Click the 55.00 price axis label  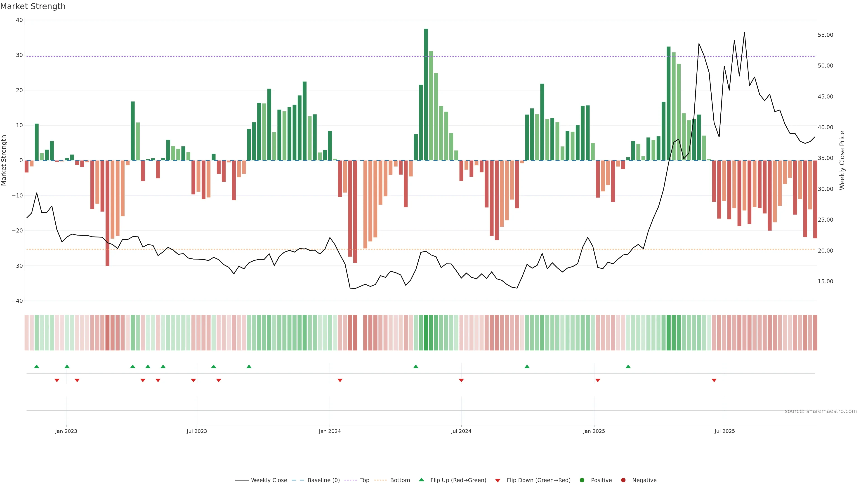click(825, 35)
